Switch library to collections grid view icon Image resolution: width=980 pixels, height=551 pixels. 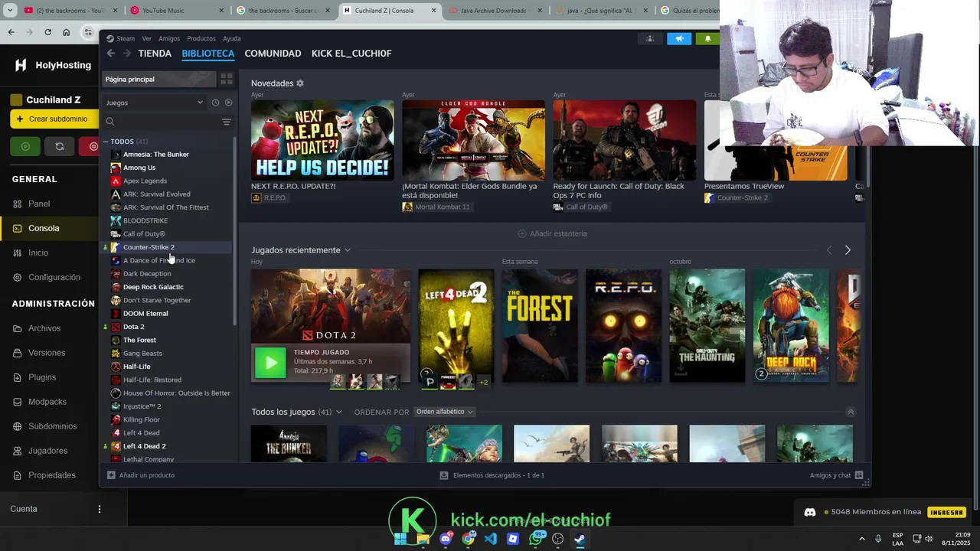pyautogui.click(x=226, y=79)
